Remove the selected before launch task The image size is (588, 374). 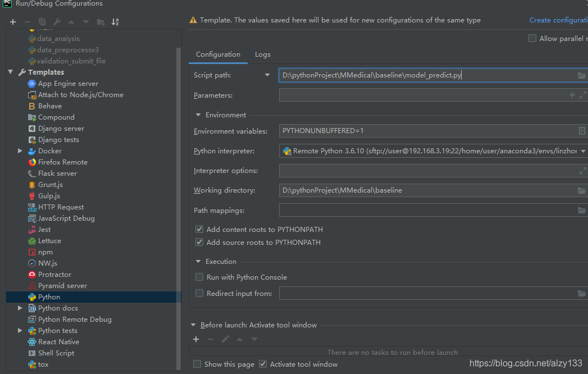(x=211, y=339)
